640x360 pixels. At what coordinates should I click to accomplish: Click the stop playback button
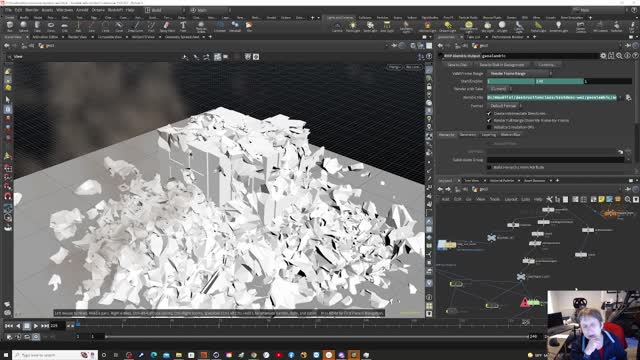coord(27,326)
